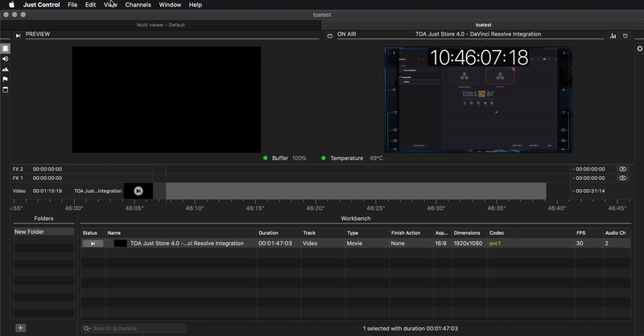Click the skip-to-next icon beside PREVIEW
Viewport: 644px width, 336px height.
click(x=18, y=35)
